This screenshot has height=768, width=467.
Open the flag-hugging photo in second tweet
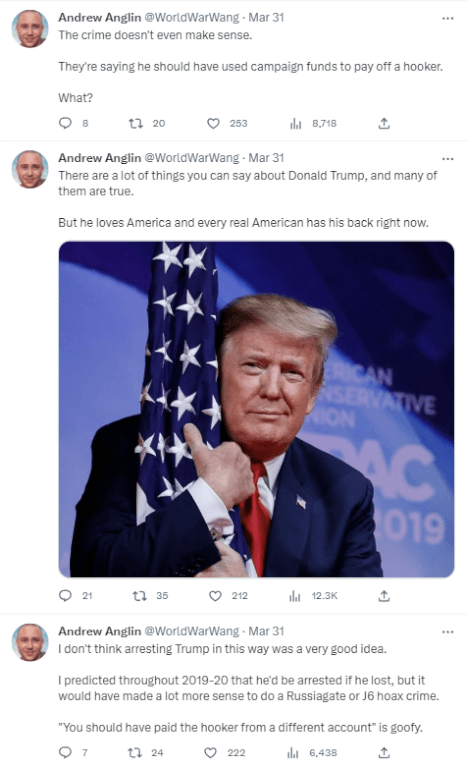click(256, 409)
